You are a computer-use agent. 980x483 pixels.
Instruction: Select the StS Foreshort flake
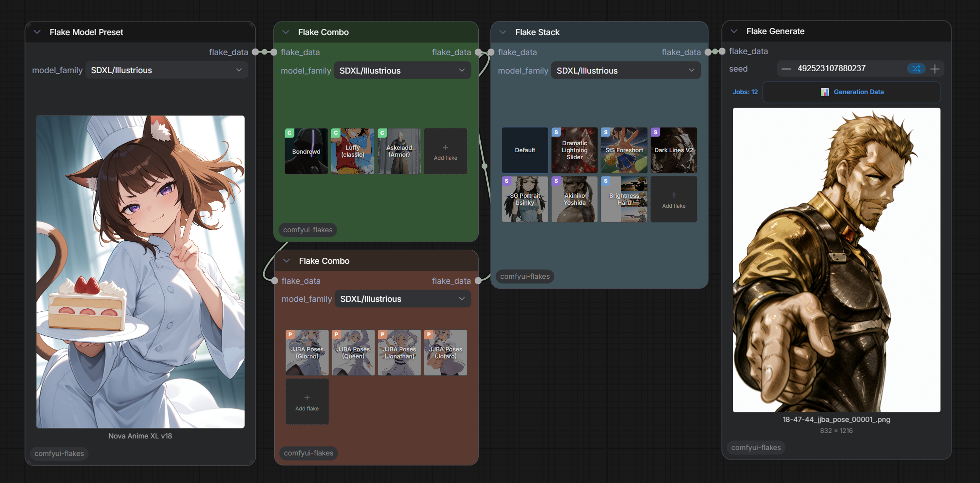(624, 150)
